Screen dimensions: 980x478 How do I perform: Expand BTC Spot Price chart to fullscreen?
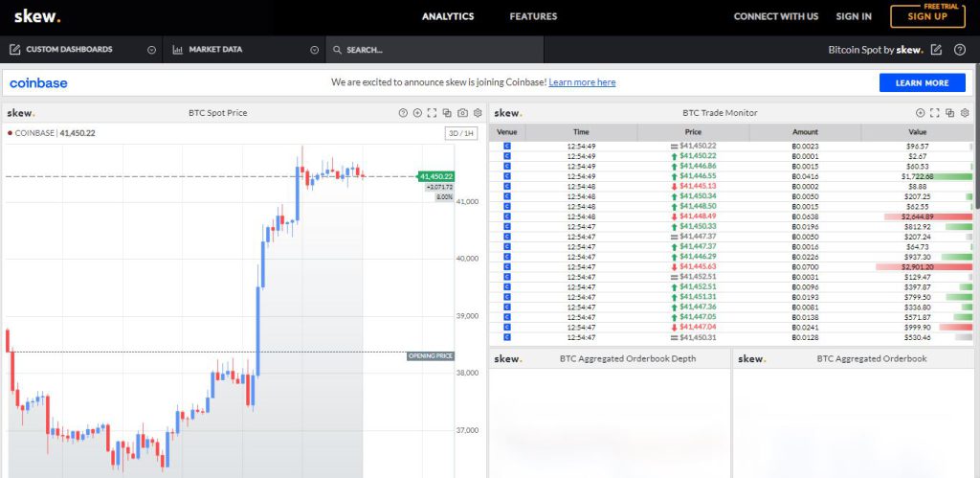(432, 113)
